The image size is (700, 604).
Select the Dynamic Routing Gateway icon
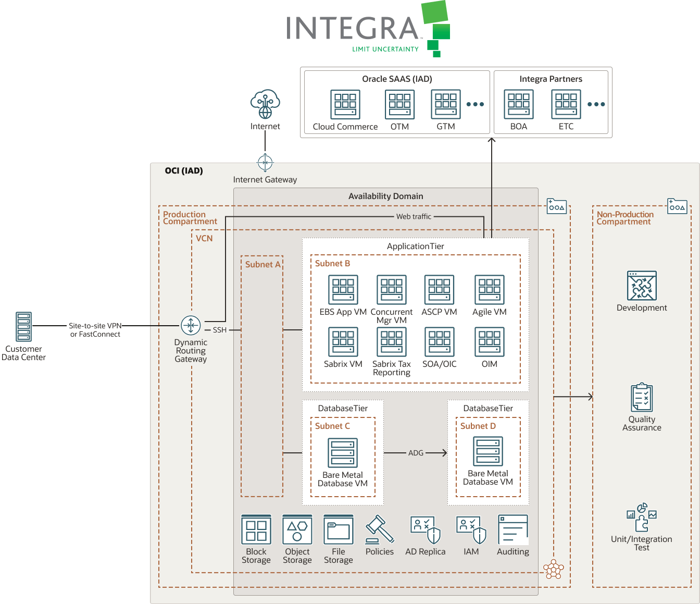(x=191, y=326)
